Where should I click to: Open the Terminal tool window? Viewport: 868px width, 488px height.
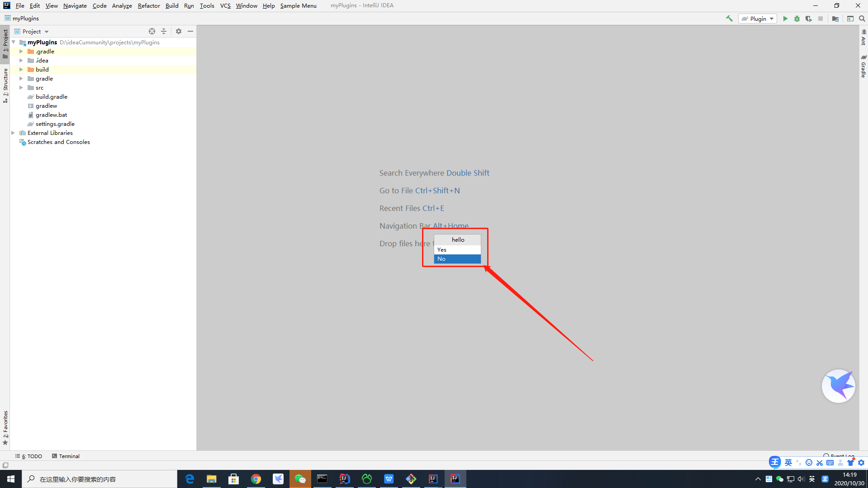pyautogui.click(x=66, y=456)
